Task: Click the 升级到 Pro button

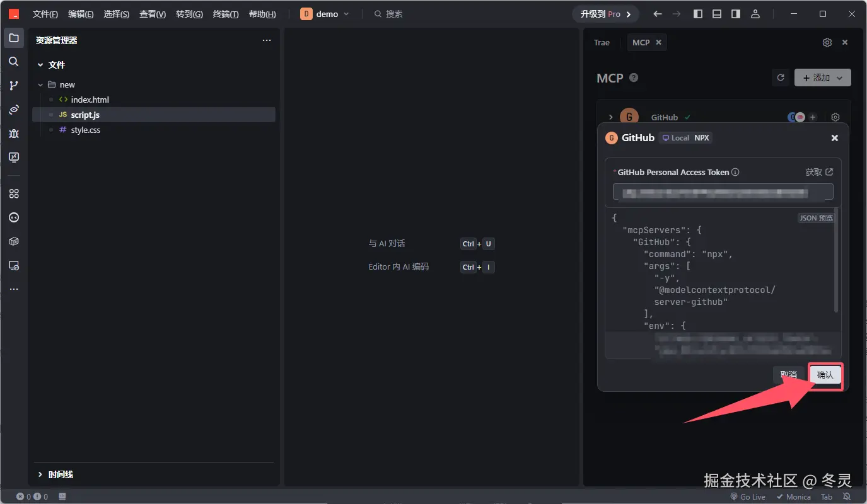Action: coord(605,14)
